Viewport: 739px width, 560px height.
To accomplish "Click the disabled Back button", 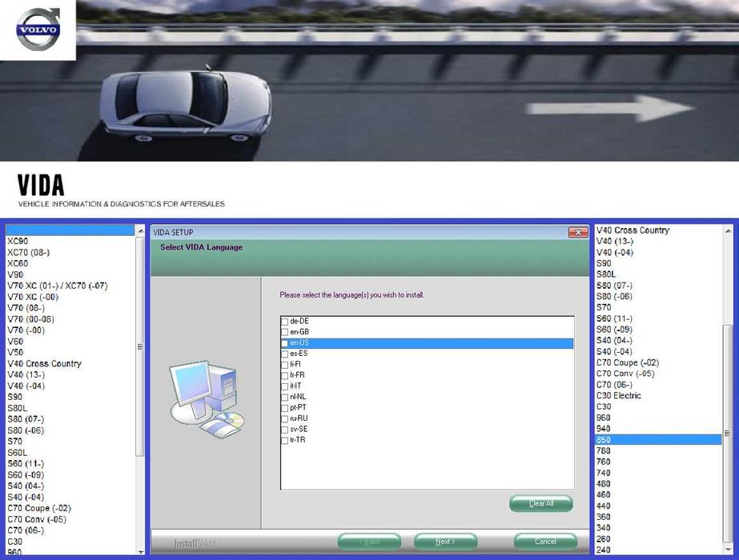I will tap(370, 542).
